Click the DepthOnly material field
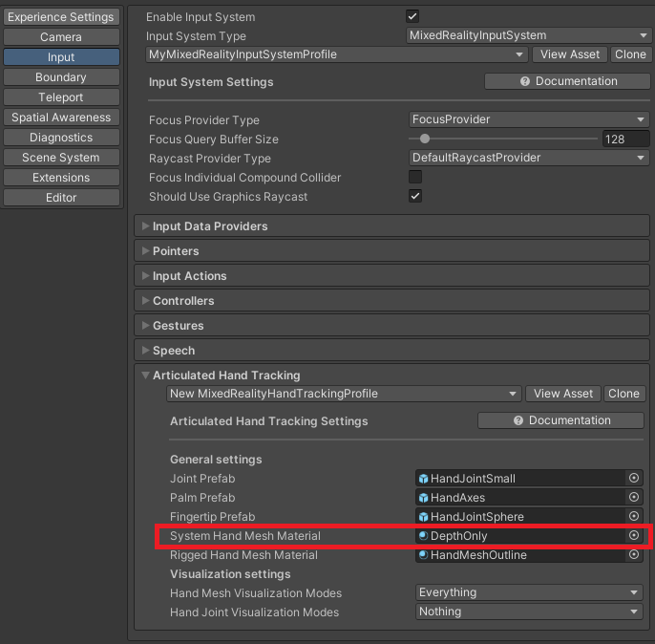This screenshot has width=655, height=644. tap(529, 536)
